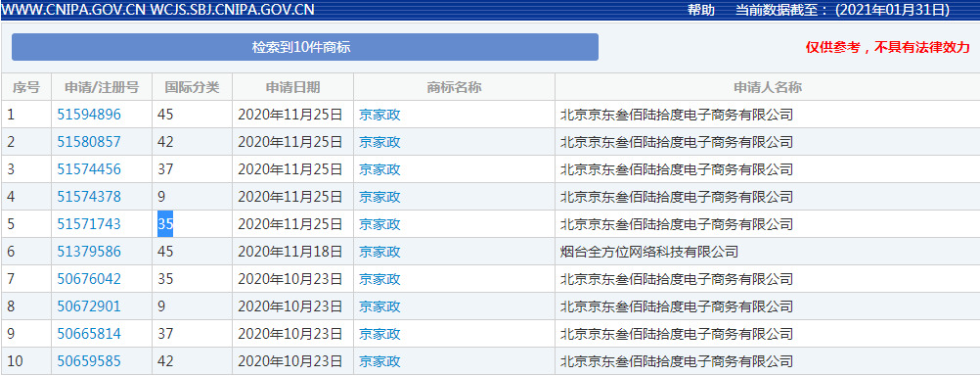
Task: Open 京家政 trademark in row 50665814
Action: [x=380, y=334]
